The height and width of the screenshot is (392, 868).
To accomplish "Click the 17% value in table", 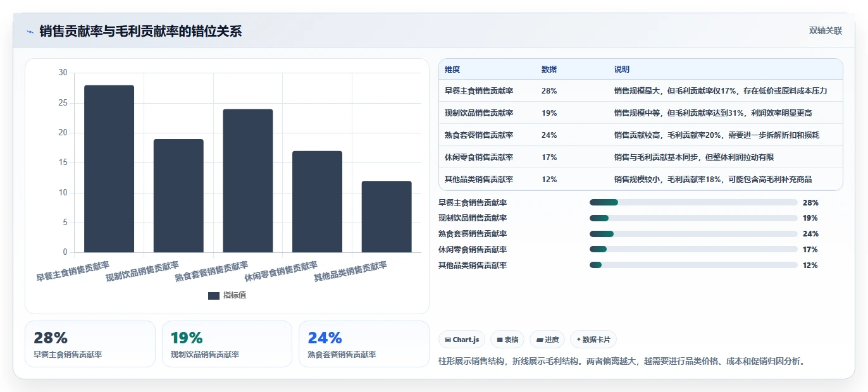I will coord(549,157).
